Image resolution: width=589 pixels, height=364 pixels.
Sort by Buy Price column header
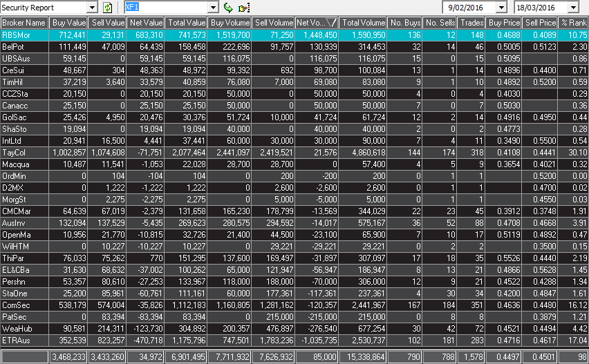tap(504, 23)
